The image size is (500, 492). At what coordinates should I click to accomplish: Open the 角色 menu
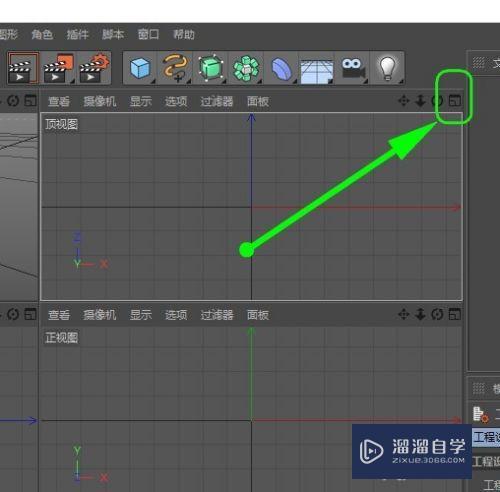[x=42, y=34]
